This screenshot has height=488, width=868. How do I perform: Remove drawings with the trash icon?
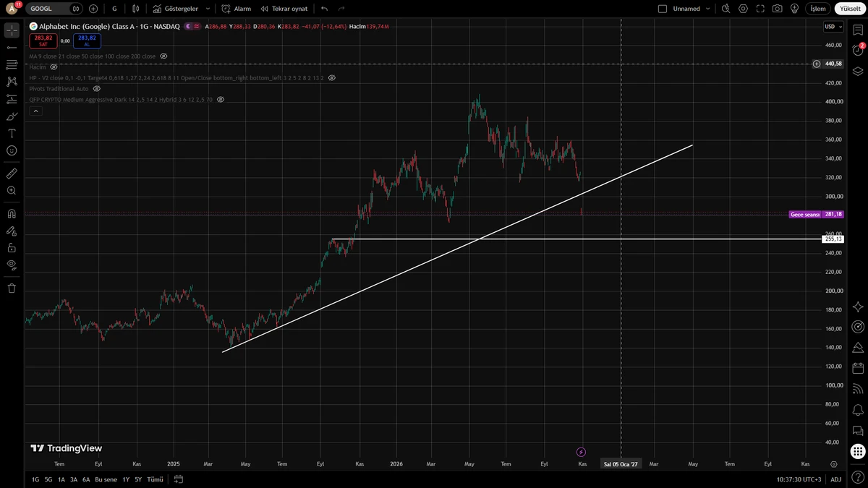click(x=12, y=288)
